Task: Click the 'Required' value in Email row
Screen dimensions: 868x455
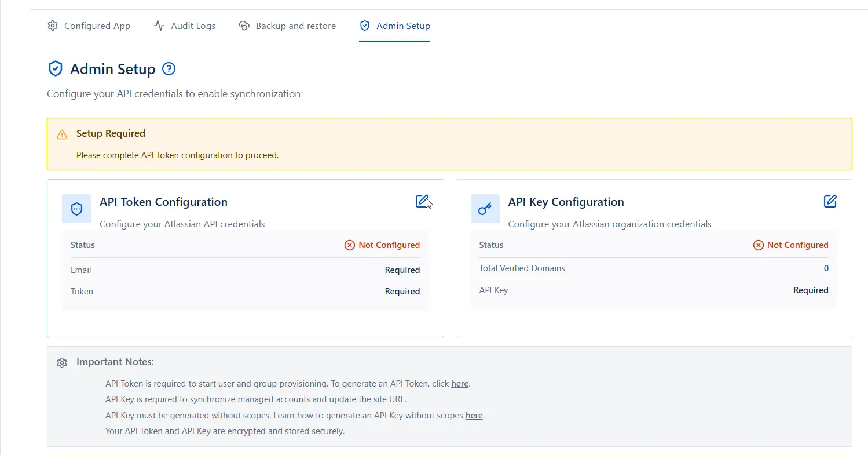Action: (x=402, y=270)
